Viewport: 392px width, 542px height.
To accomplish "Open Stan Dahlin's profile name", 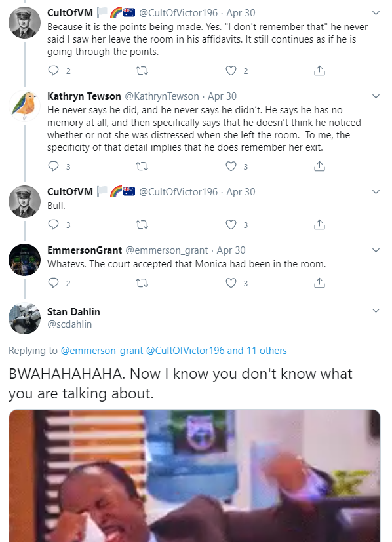I will (x=73, y=312).
